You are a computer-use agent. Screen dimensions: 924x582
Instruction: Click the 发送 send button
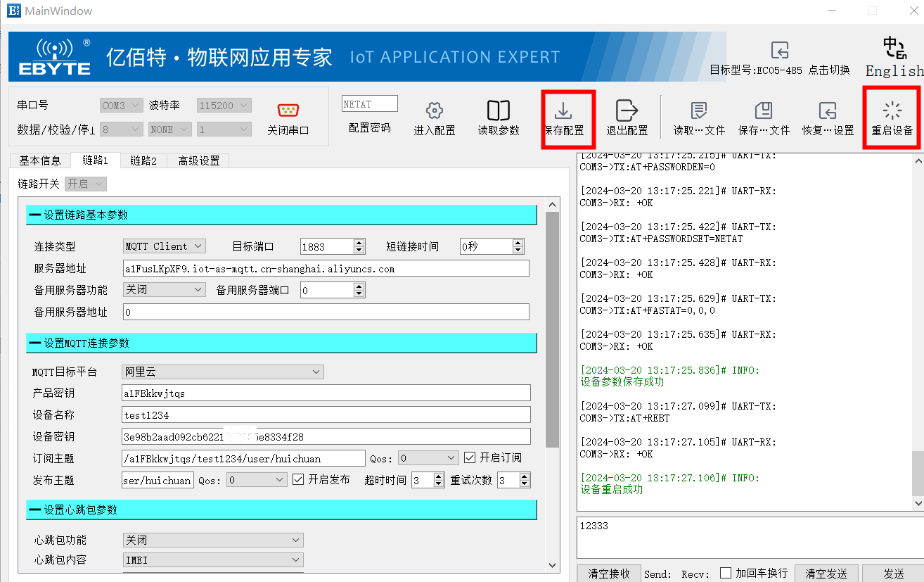click(894, 573)
